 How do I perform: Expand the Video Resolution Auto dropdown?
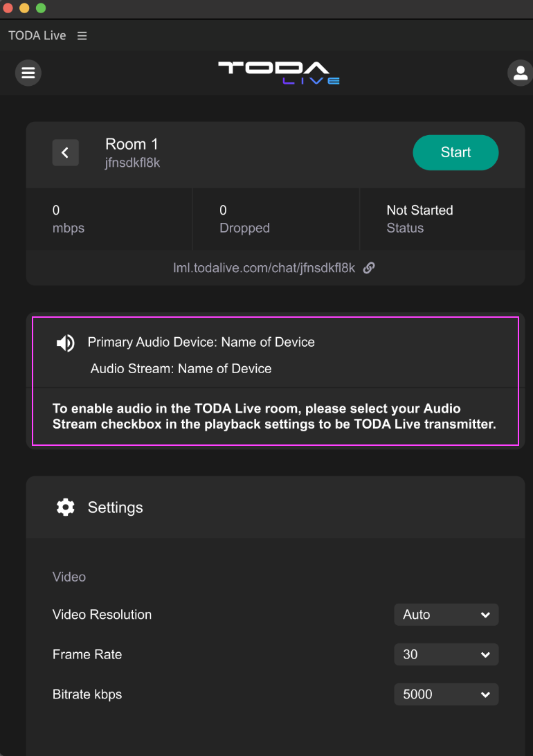(x=446, y=615)
